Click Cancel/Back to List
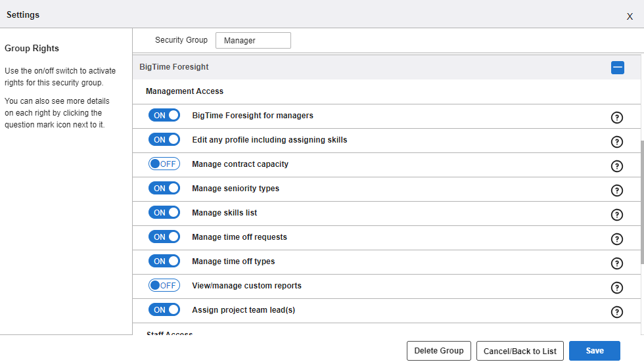The width and height of the screenshot is (644, 362). coord(520,351)
